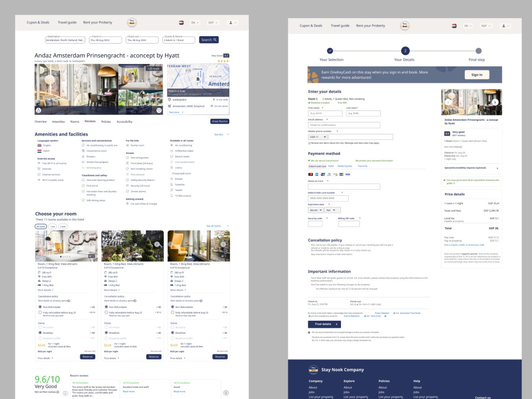Click Visa icon in payment method
This screenshot has width=532, height=399.
(x=347, y=174)
